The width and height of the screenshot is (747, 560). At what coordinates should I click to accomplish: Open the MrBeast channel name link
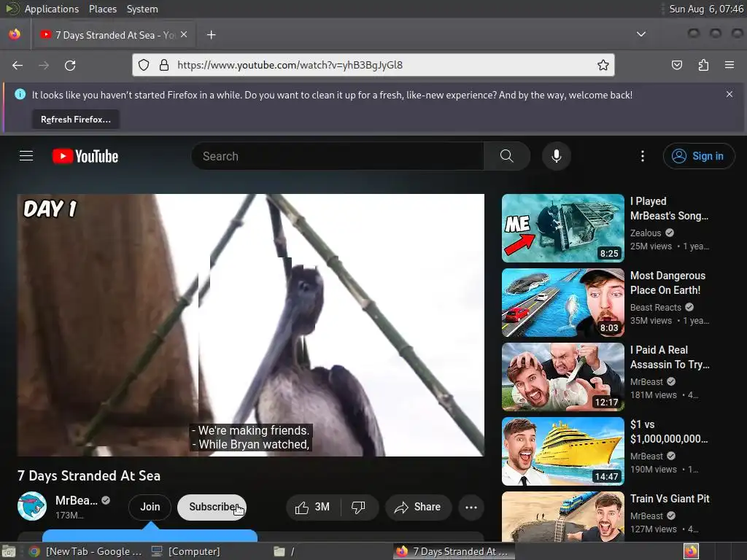click(76, 500)
